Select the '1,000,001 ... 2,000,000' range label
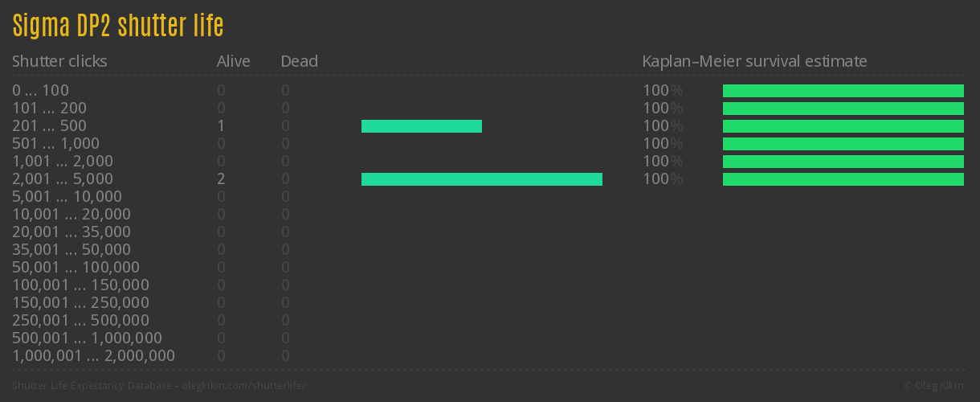 [x=93, y=356]
